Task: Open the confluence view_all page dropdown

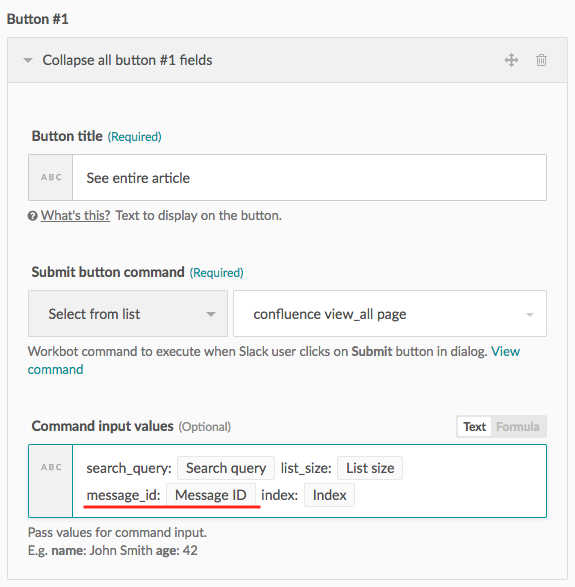Action: 390,314
